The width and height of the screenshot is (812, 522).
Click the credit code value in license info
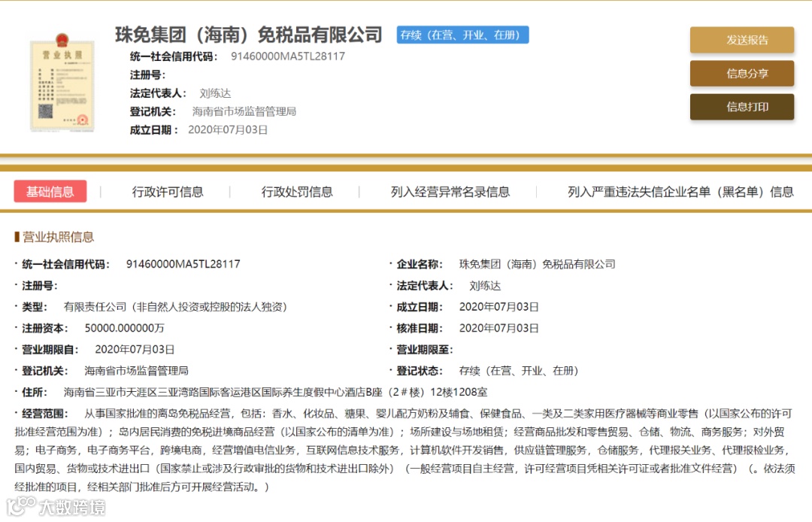click(x=183, y=264)
